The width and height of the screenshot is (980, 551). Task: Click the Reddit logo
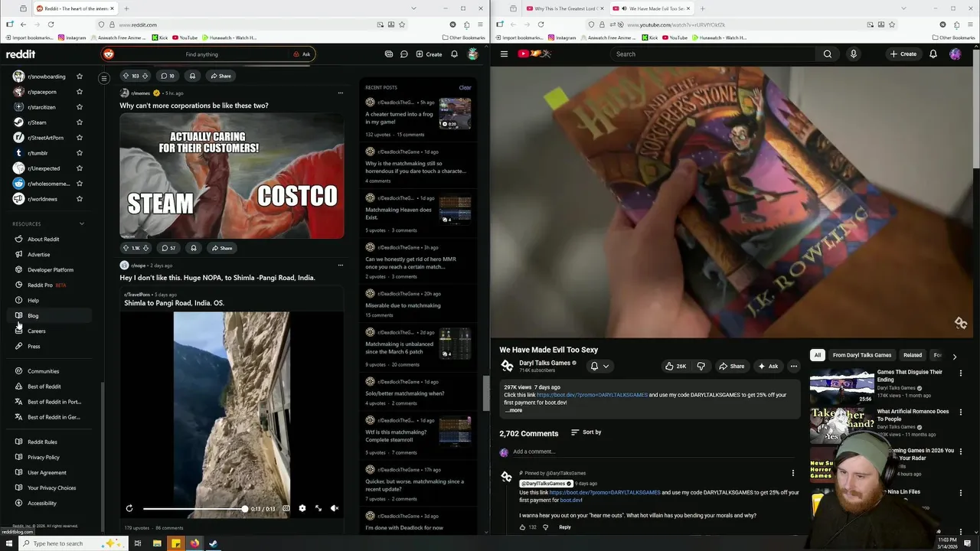pyautogui.click(x=21, y=54)
